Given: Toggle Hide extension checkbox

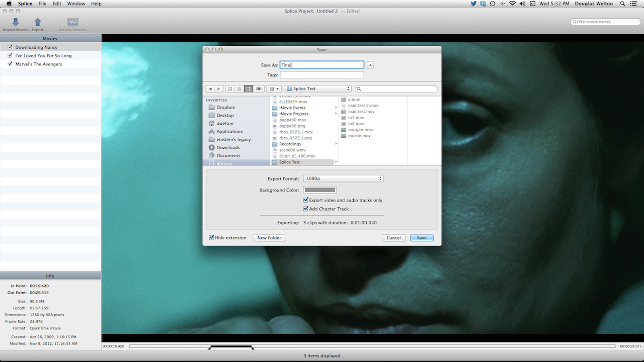Looking at the screenshot, I should 212,238.
